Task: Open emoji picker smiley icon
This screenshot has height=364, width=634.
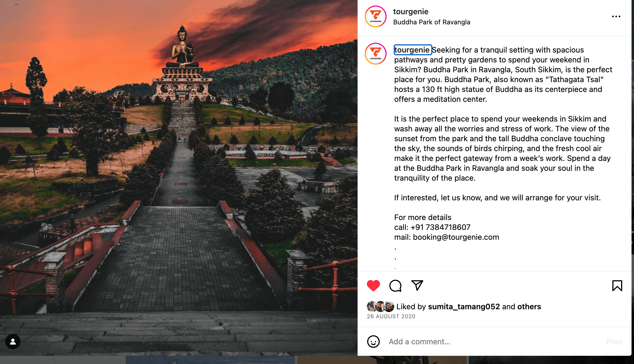Action: (373, 342)
